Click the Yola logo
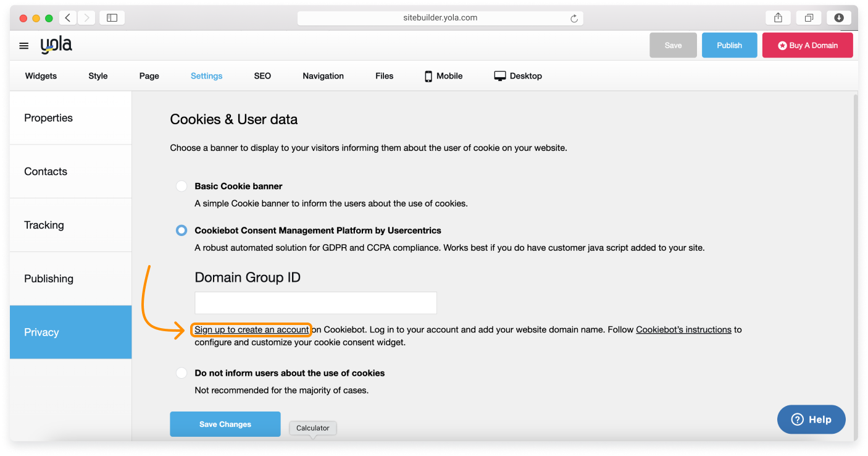 coord(56,45)
